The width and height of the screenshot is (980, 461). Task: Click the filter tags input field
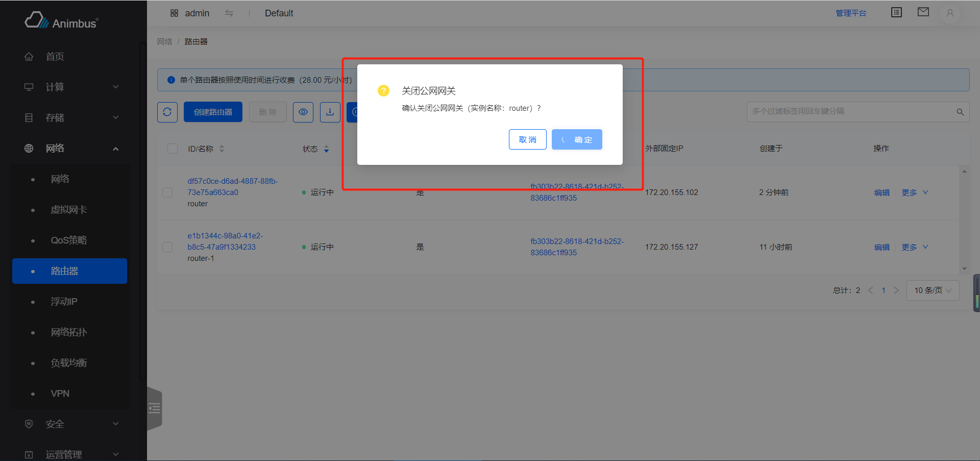pos(842,111)
